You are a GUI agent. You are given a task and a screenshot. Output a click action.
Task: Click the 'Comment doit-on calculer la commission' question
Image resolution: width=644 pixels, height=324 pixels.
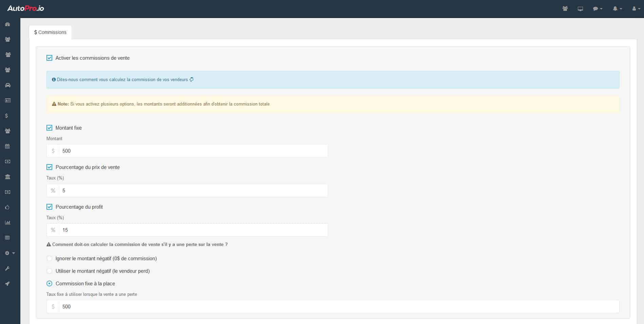point(140,245)
